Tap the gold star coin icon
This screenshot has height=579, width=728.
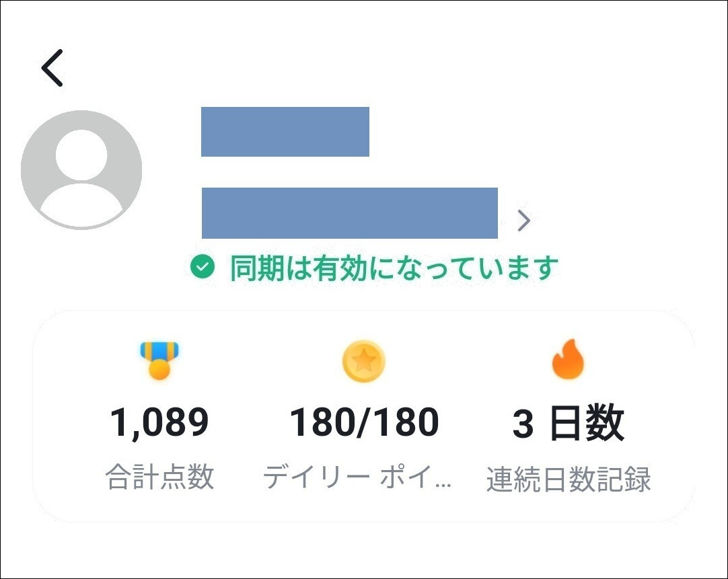pyautogui.click(x=364, y=361)
